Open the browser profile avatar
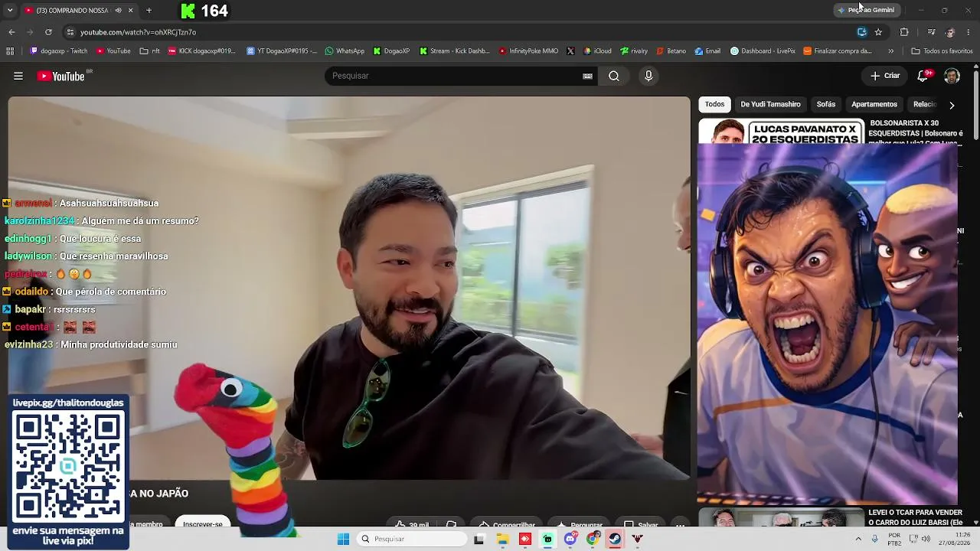980x551 pixels. click(x=950, y=32)
